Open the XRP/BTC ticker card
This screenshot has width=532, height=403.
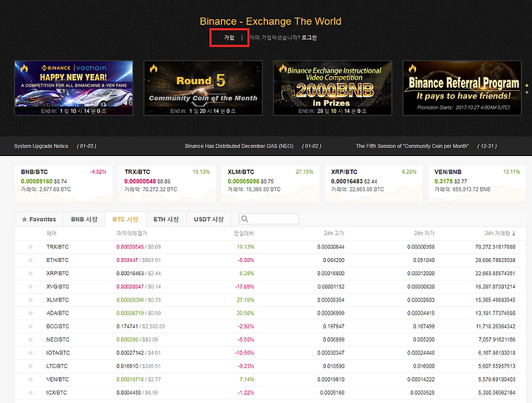point(374,183)
